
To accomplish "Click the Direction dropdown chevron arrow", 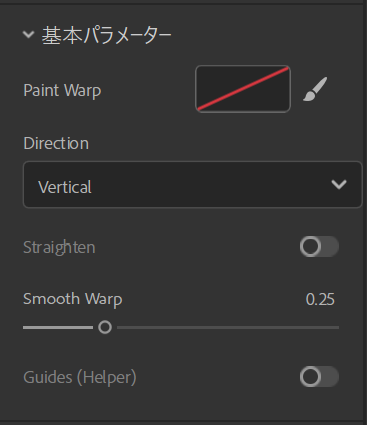I will [339, 185].
